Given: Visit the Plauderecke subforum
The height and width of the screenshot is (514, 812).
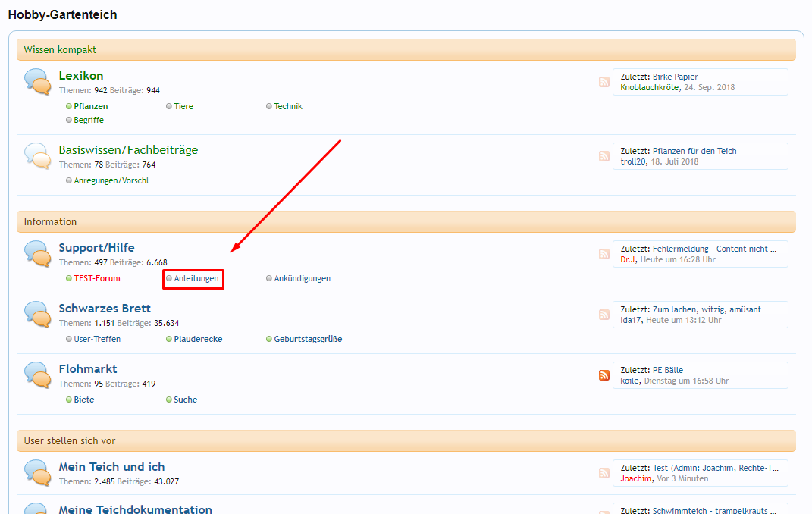Looking at the screenshot, I should [x=199, y=339].
